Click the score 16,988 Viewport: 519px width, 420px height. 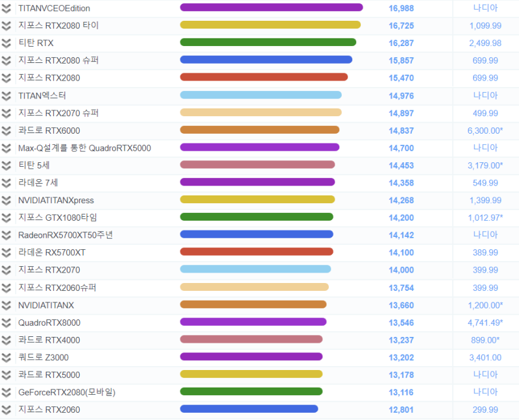[401, 8]
